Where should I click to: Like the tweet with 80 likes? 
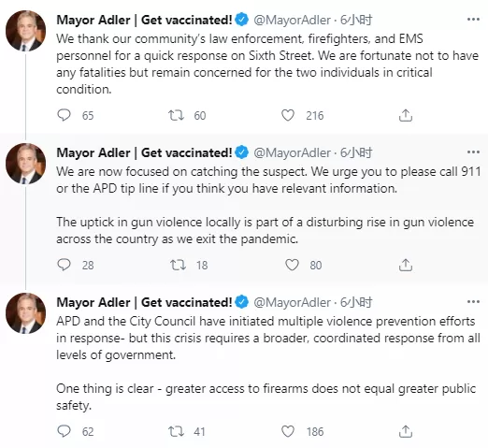click(x=292, y=265)
